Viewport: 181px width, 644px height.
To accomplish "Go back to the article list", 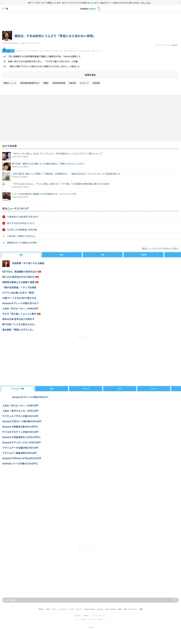I will [5, 9].
